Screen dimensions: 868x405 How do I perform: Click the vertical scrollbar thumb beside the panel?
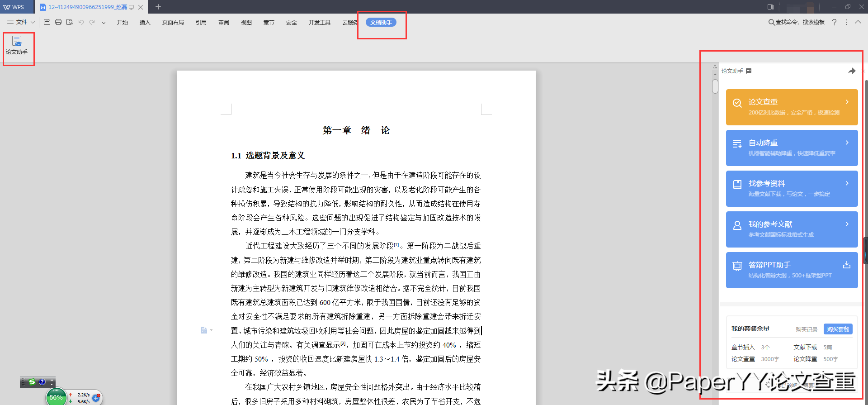[x=715, y=86]
